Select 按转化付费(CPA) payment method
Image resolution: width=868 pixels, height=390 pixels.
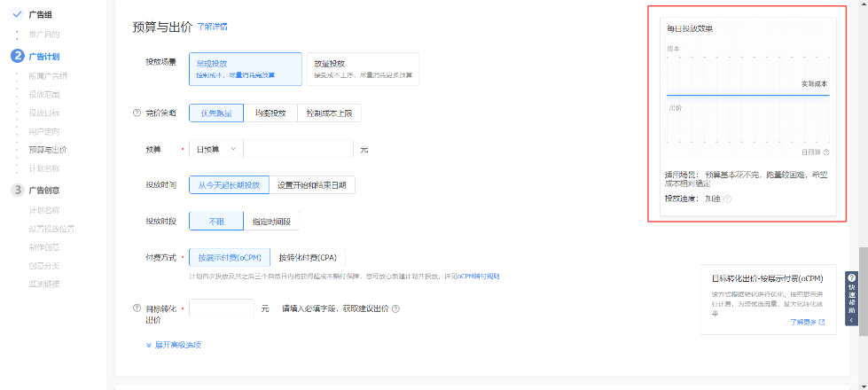pyautogui.click(x=308, y=257)
